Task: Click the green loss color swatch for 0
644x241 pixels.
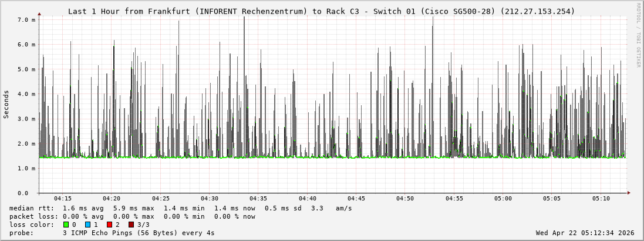Action: point(66,225)
